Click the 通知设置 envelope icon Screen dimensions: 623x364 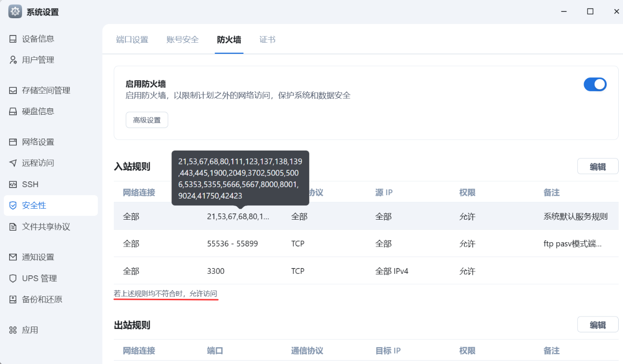click(x=13, y=257)
